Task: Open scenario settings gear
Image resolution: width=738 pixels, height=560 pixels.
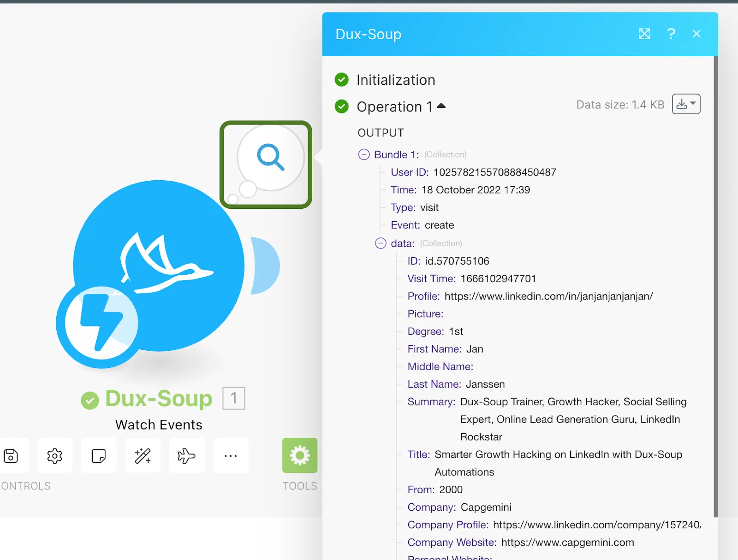Action: click(55, 456)
